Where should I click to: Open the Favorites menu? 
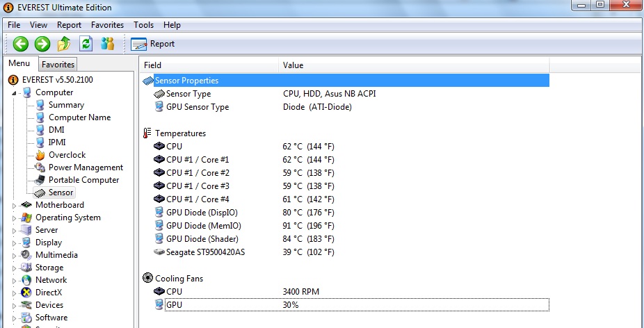pyautogui.click(x=107, y=25)
